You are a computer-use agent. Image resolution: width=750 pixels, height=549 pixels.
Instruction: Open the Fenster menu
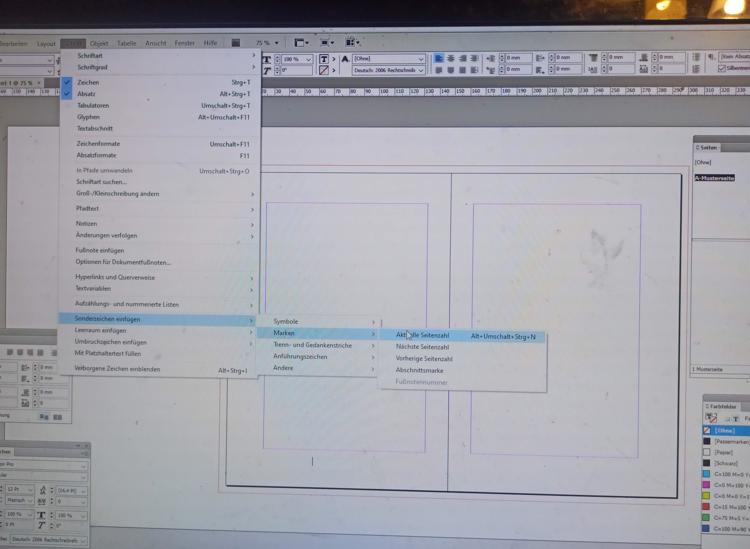tap(185, 43)
